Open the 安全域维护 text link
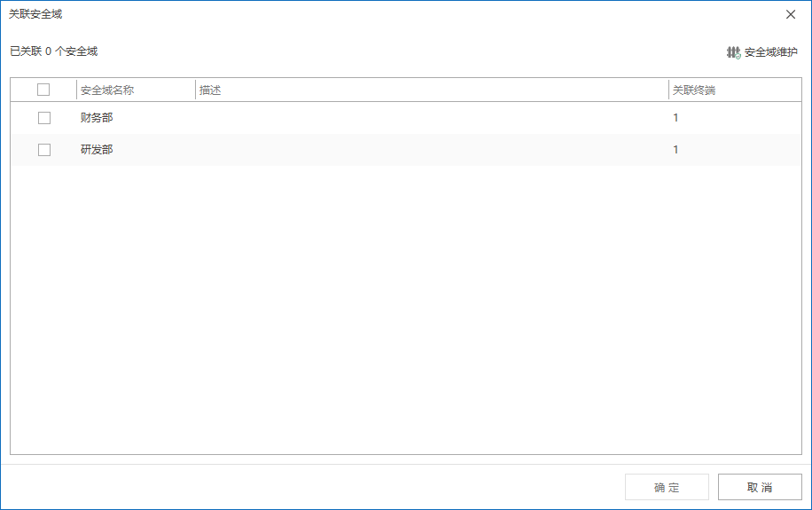 coord(770,52)
